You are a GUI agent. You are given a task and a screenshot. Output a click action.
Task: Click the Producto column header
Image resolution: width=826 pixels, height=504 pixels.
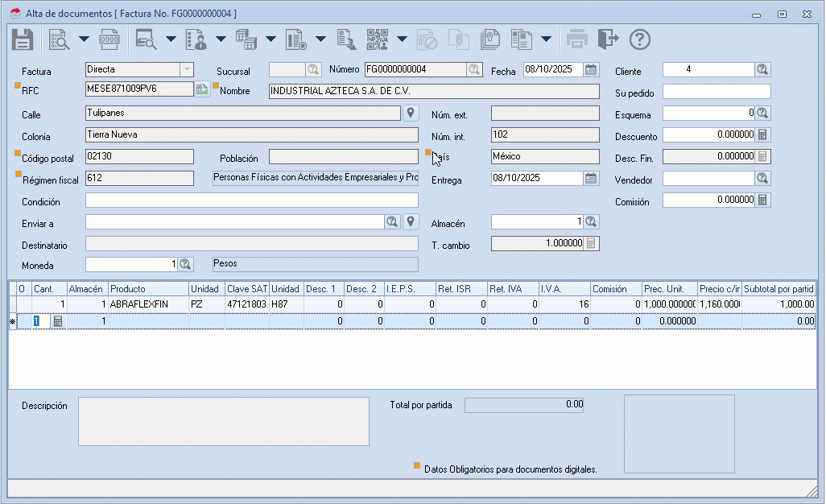(148, 289)
